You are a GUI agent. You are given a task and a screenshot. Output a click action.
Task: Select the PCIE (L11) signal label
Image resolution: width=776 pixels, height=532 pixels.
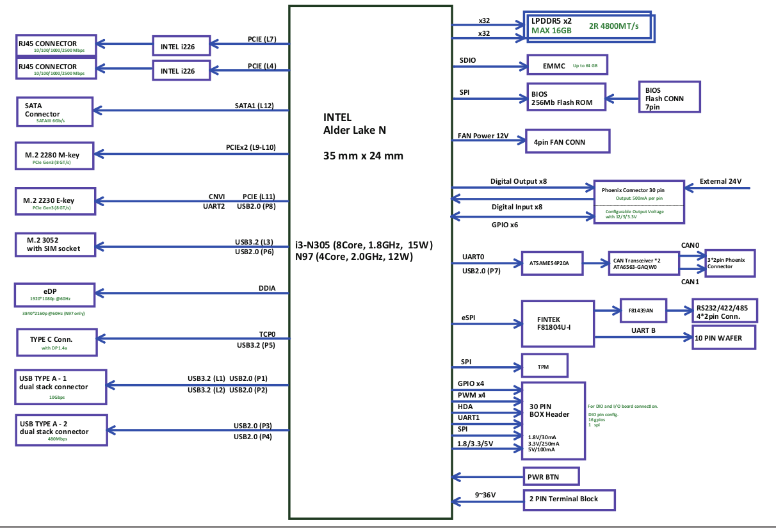pyautogui.click(x=259, y=197)
